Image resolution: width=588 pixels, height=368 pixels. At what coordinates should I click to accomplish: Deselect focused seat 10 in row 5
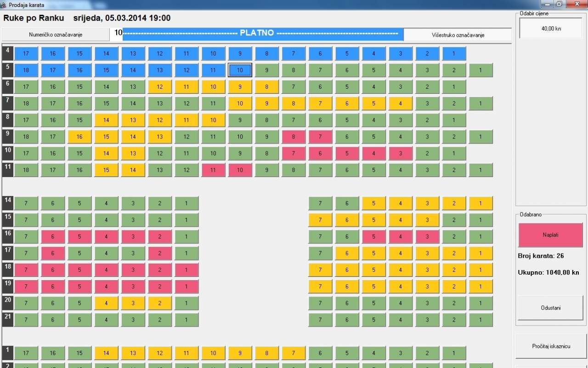[240, 70]
